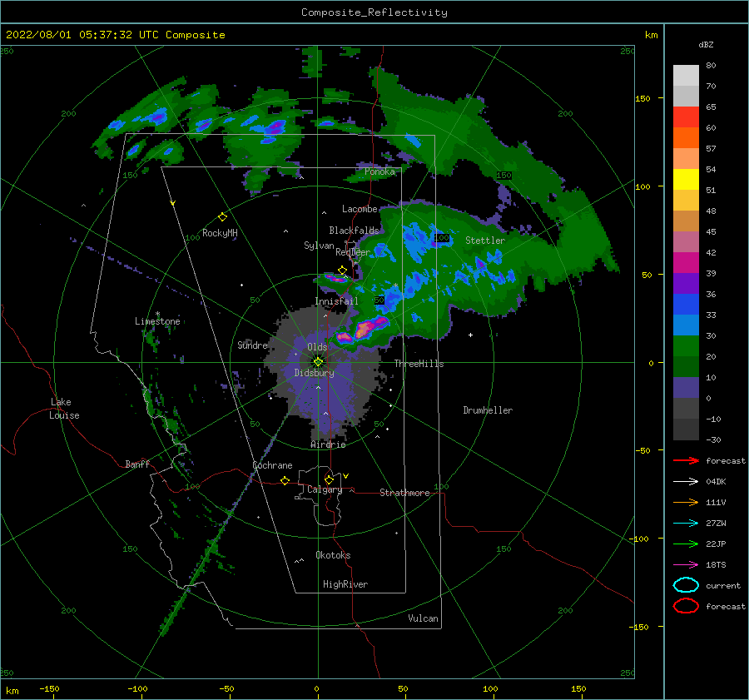Click the Vulcan label
Image resolution: width=749 pixels, height=700 pixels.
pyautogui.click(x=424, y=618)
